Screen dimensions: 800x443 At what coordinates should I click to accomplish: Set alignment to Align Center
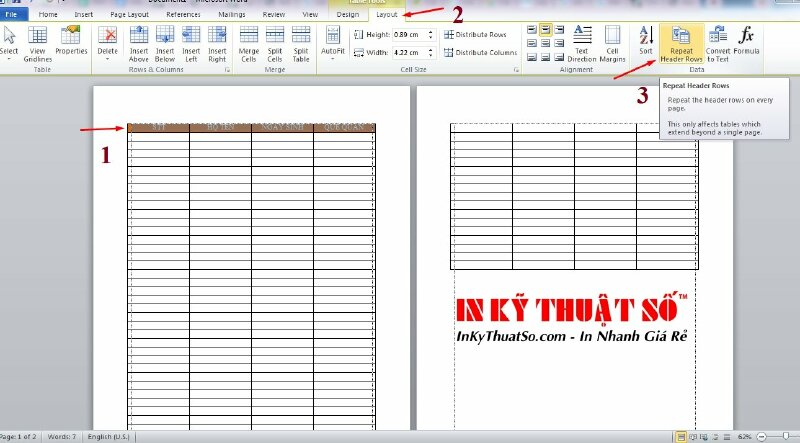pos(545,43)
